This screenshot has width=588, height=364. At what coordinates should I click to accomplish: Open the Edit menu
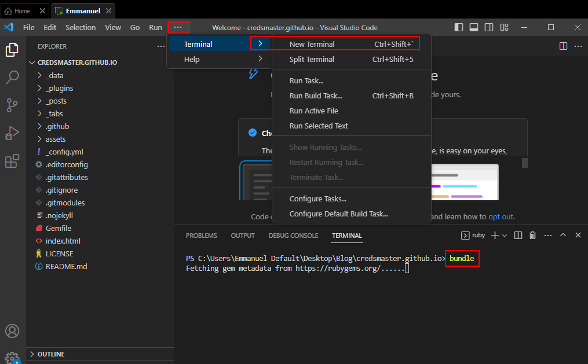click(50, 27)
